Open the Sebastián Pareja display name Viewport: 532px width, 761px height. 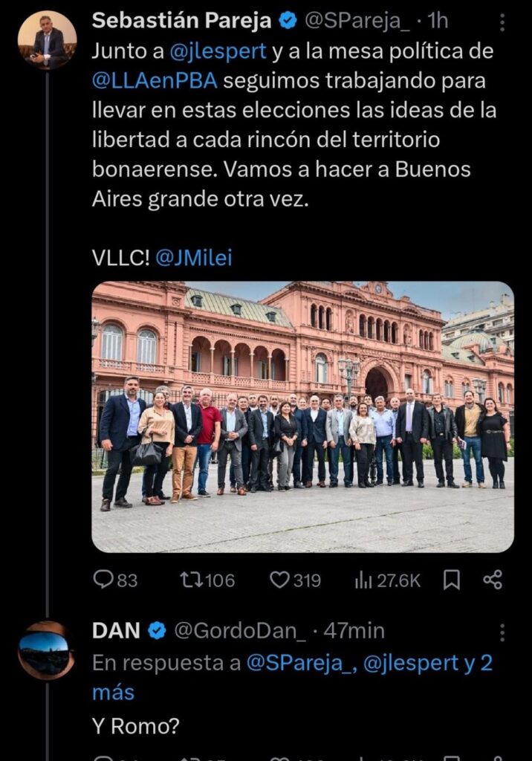click(x=181, y=21)
